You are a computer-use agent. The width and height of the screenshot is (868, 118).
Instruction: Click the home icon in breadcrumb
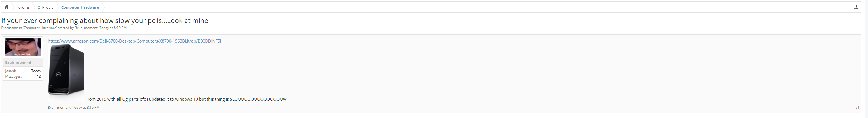tap(7, 7)
